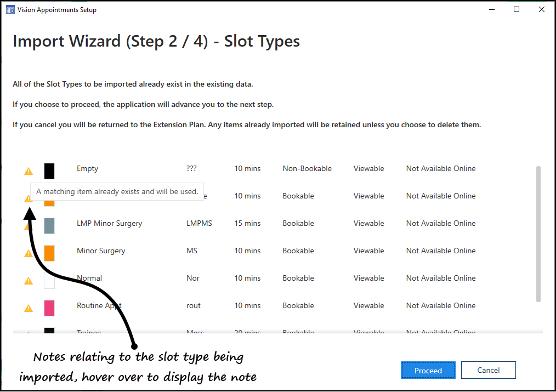The height and width of the screenshot is (392, 556).
Task: Click 15 mins duration for LMP Minor Surgery
Action: point(247,223)
